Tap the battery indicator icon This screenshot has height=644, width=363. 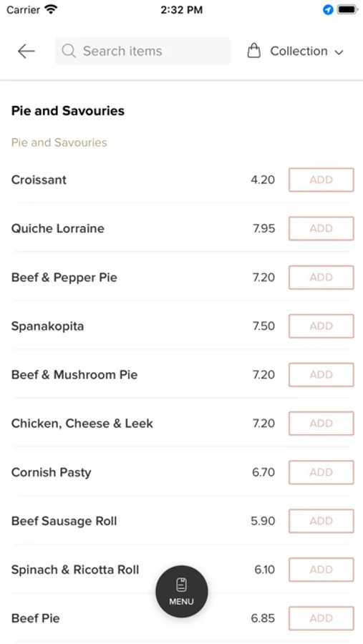click(348, 10)
